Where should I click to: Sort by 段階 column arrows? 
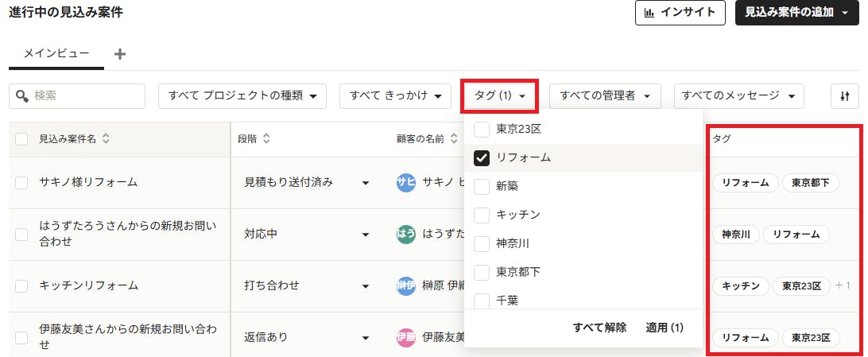(266, 139)
